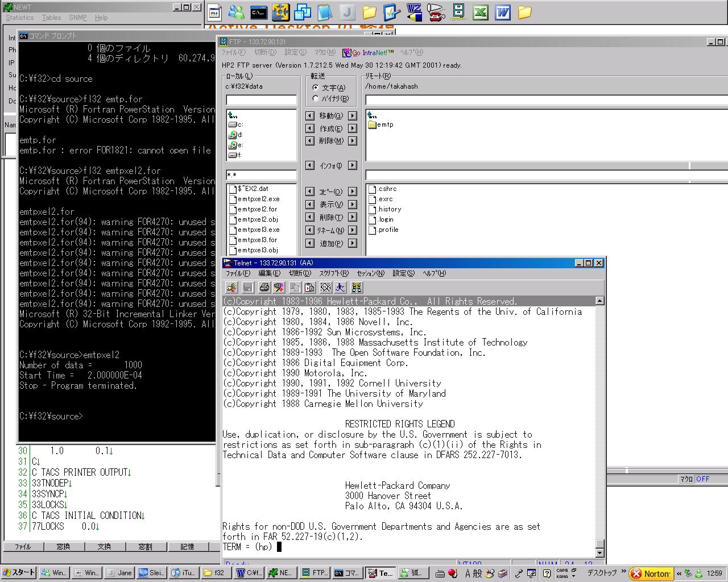Click left arrow beside コピー(C)
The width and height of the screenshot is (728, 582).
coord(310,192)
